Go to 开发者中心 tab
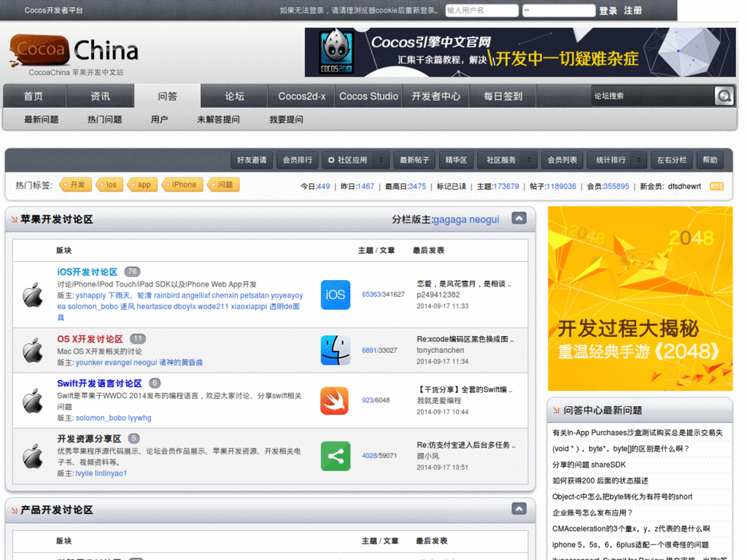747x560 pixels. click(436, 96)
